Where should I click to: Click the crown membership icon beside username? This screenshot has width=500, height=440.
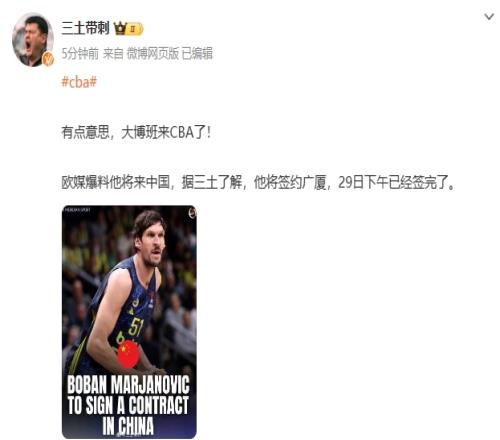[x=120, y=28]
